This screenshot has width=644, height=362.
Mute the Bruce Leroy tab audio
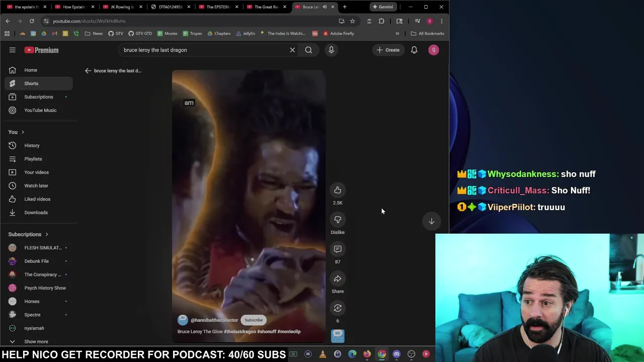tap(325, 7)
